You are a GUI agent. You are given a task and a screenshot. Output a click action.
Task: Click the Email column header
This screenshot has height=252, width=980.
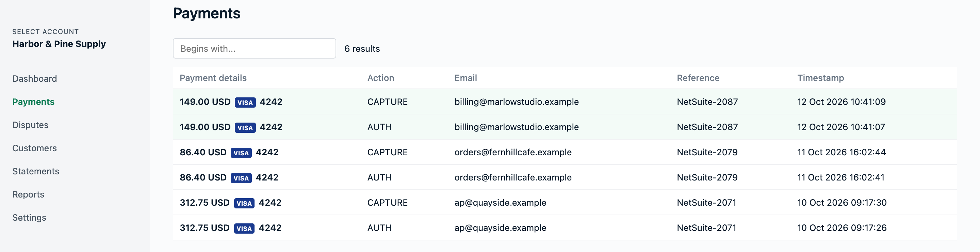[x=465, y=78]
